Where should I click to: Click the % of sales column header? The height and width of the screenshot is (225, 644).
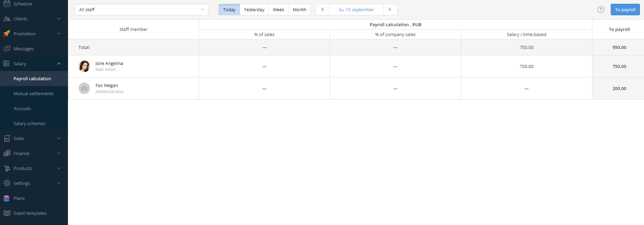tap(264, 34)
